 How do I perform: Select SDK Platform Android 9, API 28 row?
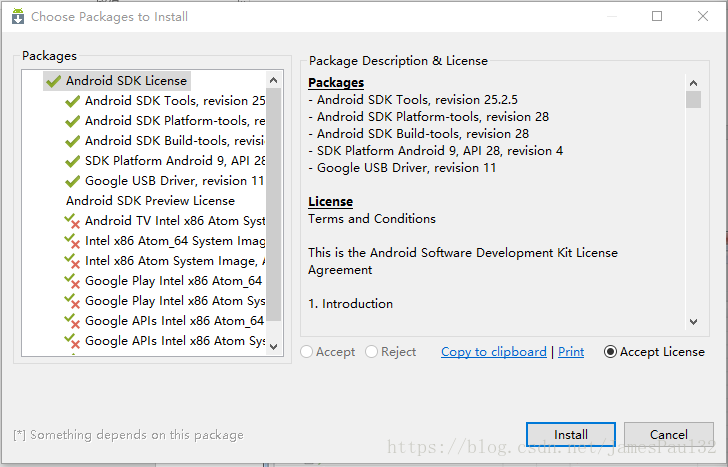[x=165, y=161]
